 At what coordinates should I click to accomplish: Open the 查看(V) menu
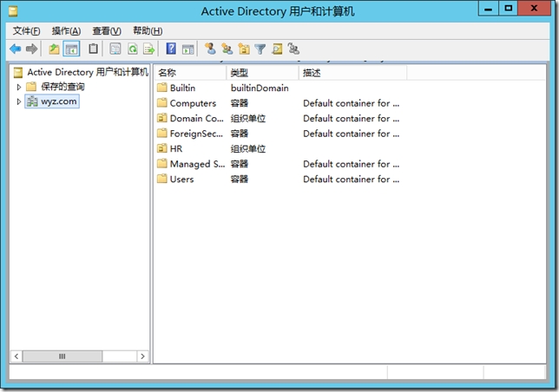click(107, 31)
